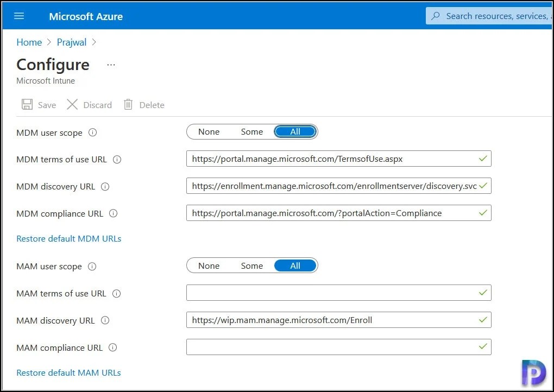Image resolution: width=554 pixels, height=392 pixels.
Task: Restore default MDM URLs
Action: tap(68, 238)
